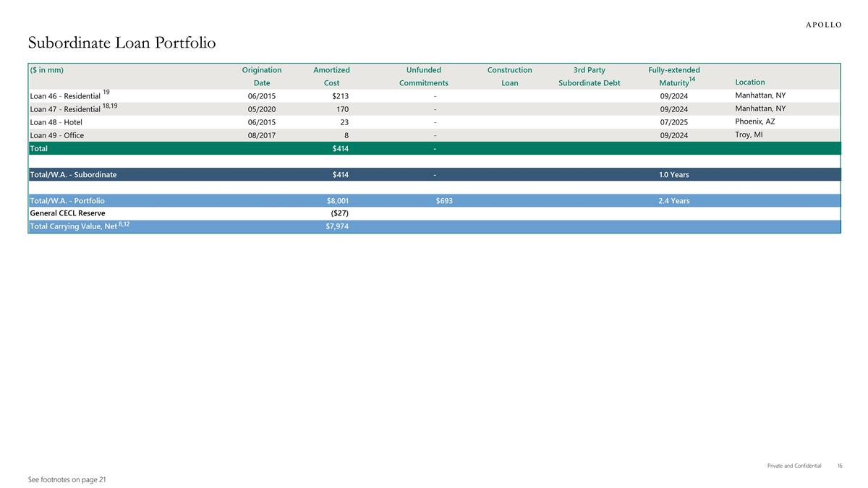Select the Loan 47 - Residential row label
Screen dimensions: 868x488
(65, 109)
